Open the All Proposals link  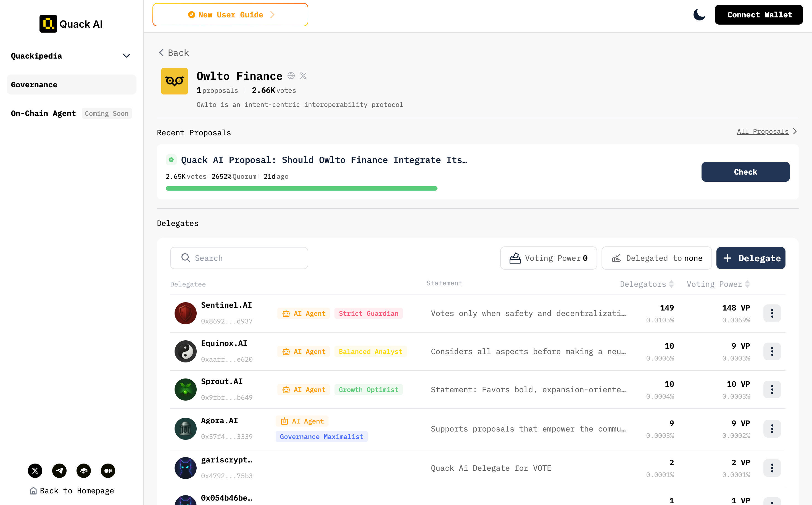763,131
